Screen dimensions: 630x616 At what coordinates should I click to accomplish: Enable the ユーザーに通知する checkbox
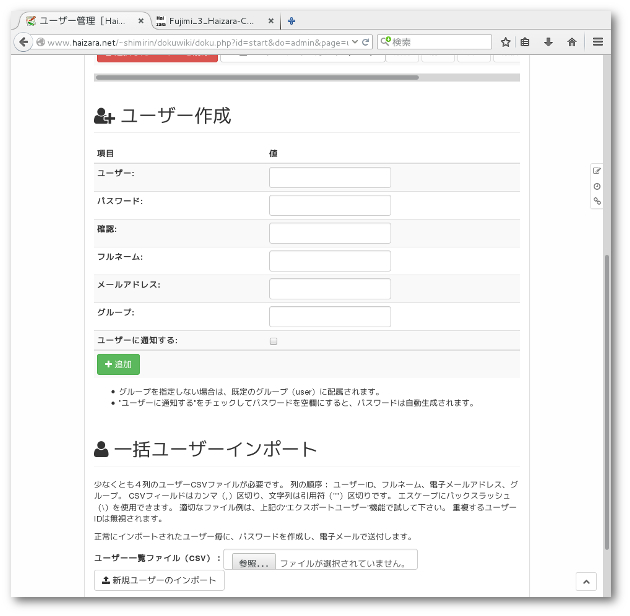(273, 341)
